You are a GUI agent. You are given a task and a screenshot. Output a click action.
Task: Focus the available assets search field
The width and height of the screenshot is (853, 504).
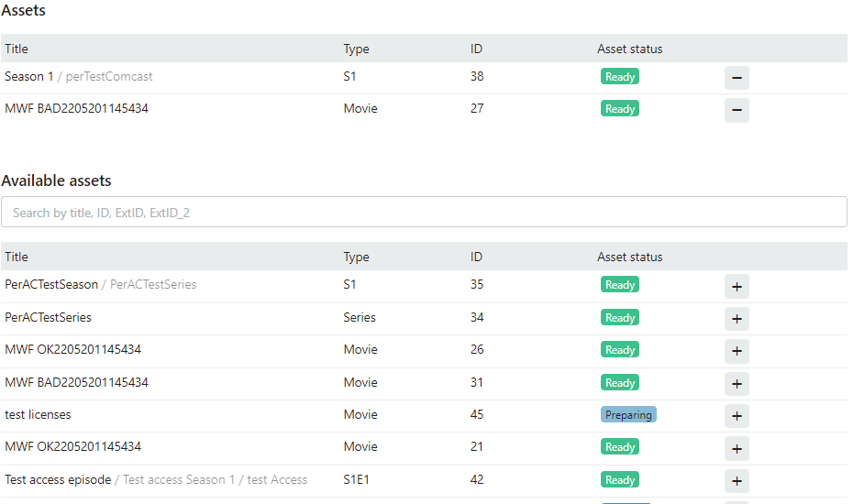pos(424,213)
